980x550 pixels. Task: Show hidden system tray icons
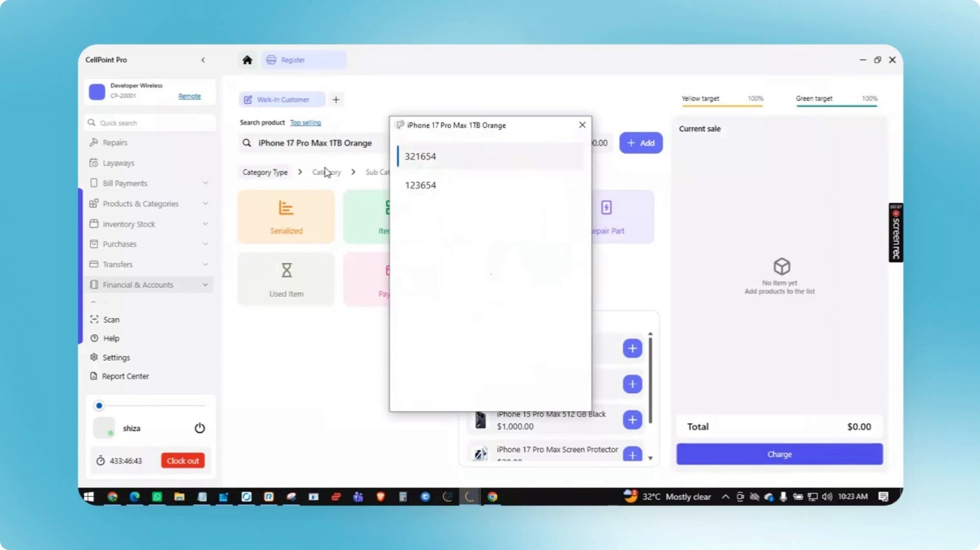pos(725,497)
